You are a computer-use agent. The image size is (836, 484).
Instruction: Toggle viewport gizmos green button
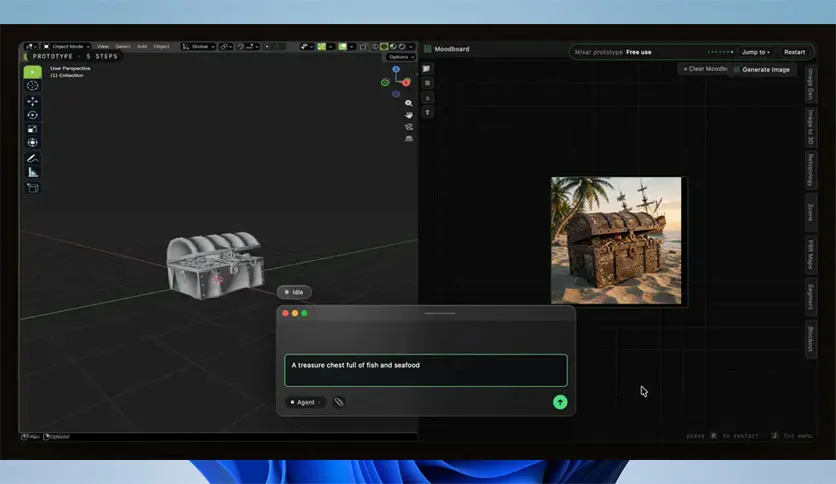(321, 46)
